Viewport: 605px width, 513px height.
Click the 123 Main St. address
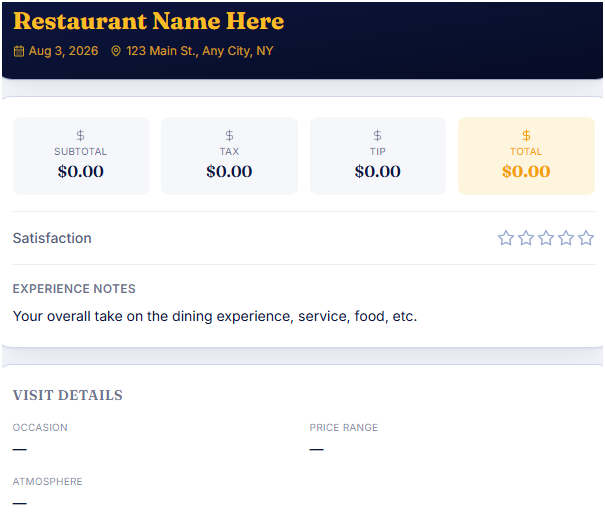click(200, 51)
